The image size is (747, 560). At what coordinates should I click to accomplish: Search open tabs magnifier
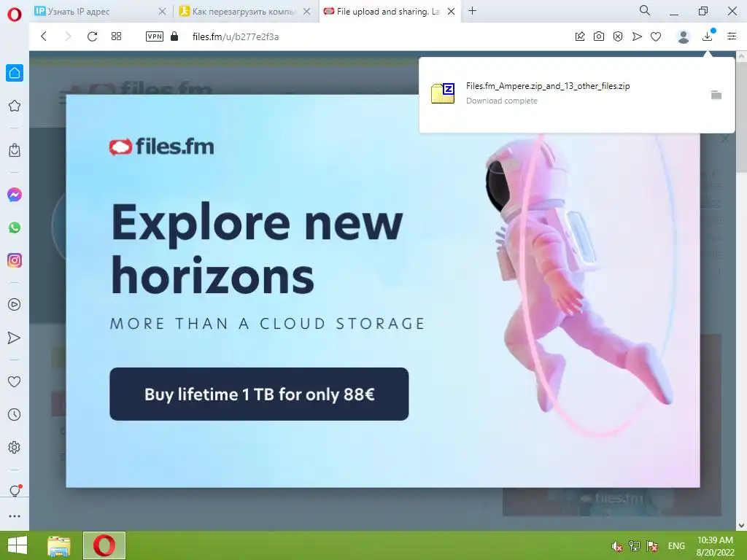pos(645,10)
